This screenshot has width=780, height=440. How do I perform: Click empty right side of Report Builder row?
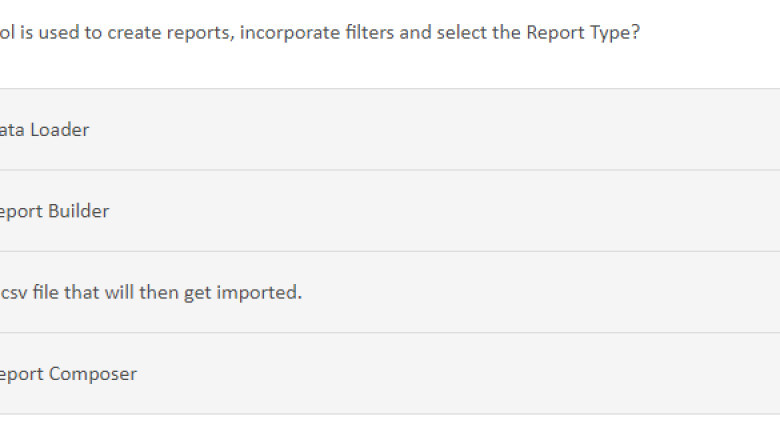600,211
